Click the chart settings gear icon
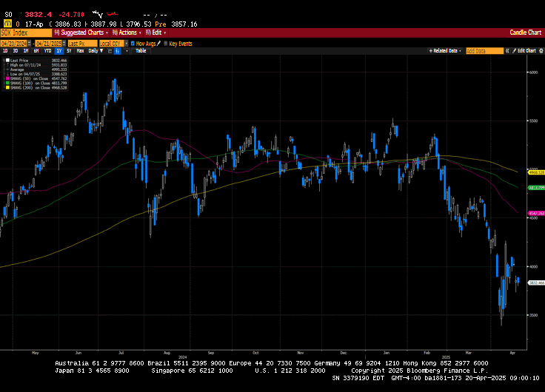The image size is (545, 392). click(541, 50)
